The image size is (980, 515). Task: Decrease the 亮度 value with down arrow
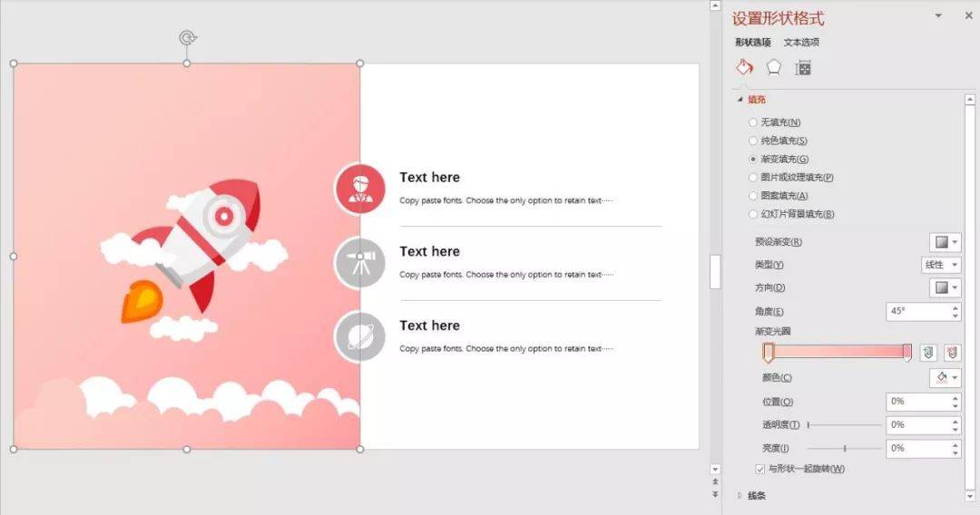[x=955, y=452]
